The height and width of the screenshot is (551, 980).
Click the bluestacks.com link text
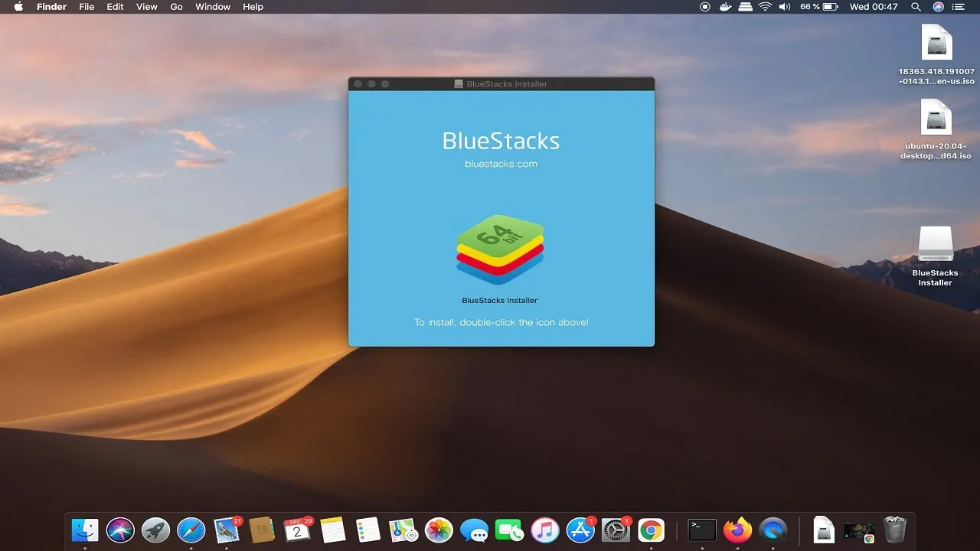click(501, 163)
